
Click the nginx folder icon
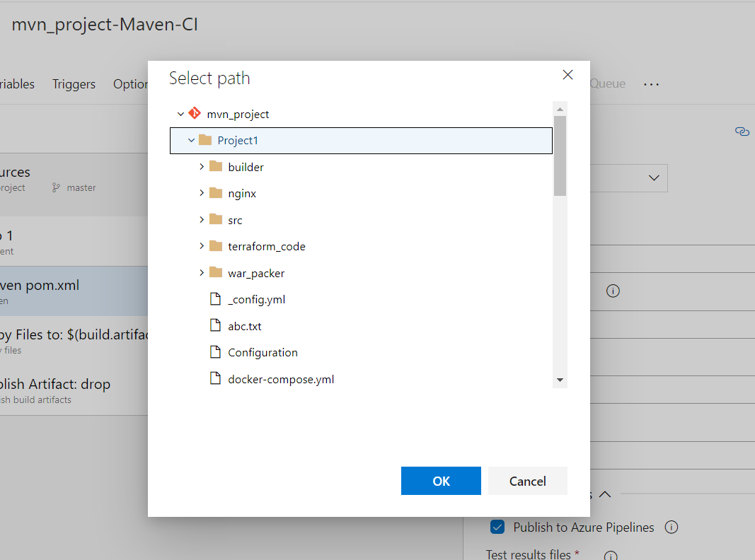(216, 193)
